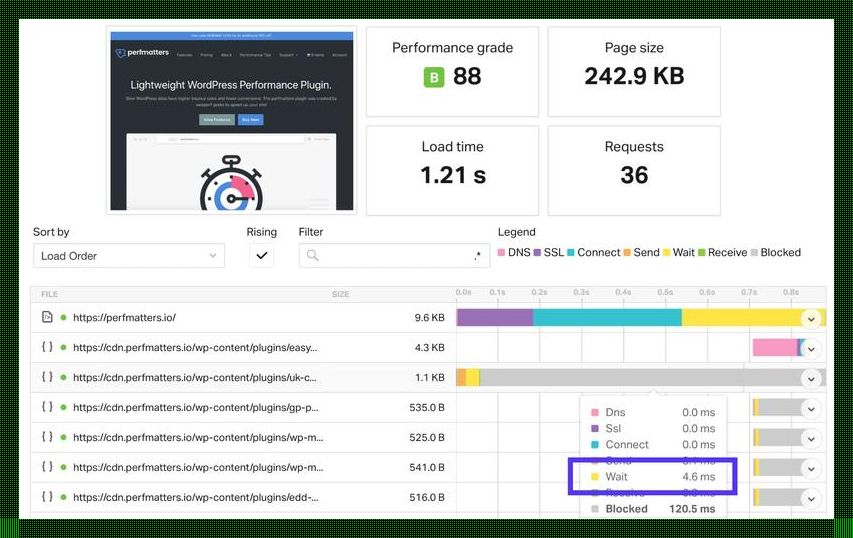Click green status dot of plugins/edd-... row
The height and width of the screenshot is (538, 853).
coord(64,497)
